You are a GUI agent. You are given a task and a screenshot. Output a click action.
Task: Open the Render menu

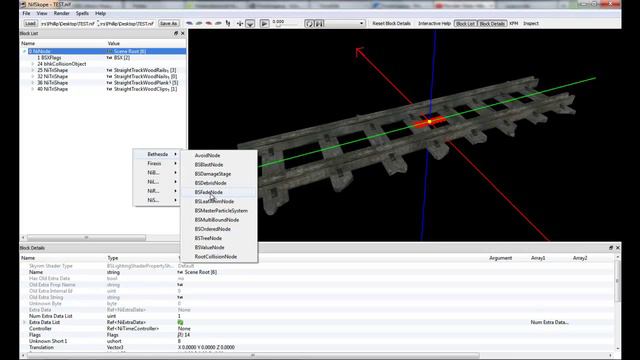[61, 13]
